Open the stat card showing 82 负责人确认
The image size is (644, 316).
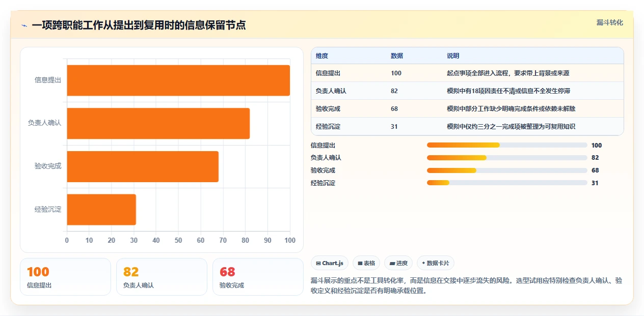pyautogui.click(x=162, y=277)
